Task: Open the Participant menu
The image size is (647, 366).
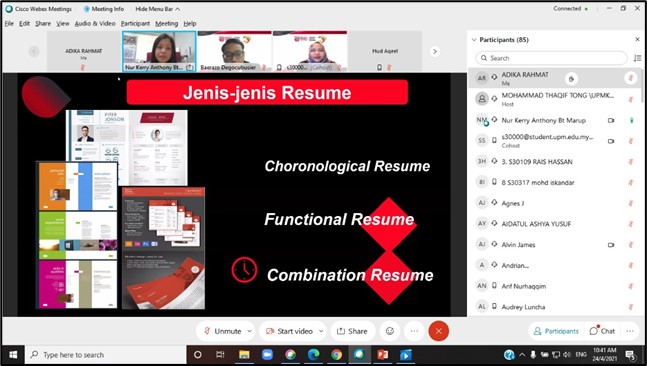Action: tap(135, 24)
